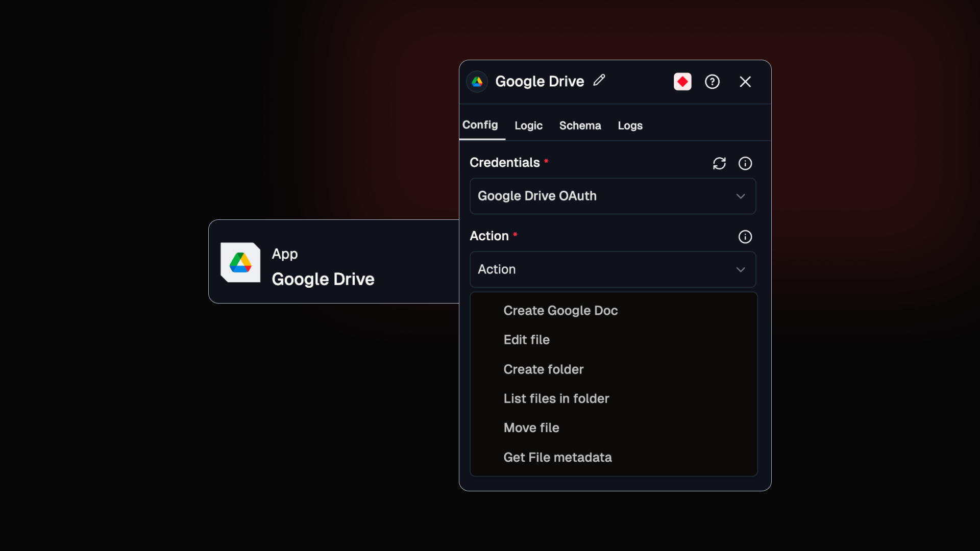The image size is (980, 551).
Task: Choose Get File metadata action
Action: pos(557,457)
